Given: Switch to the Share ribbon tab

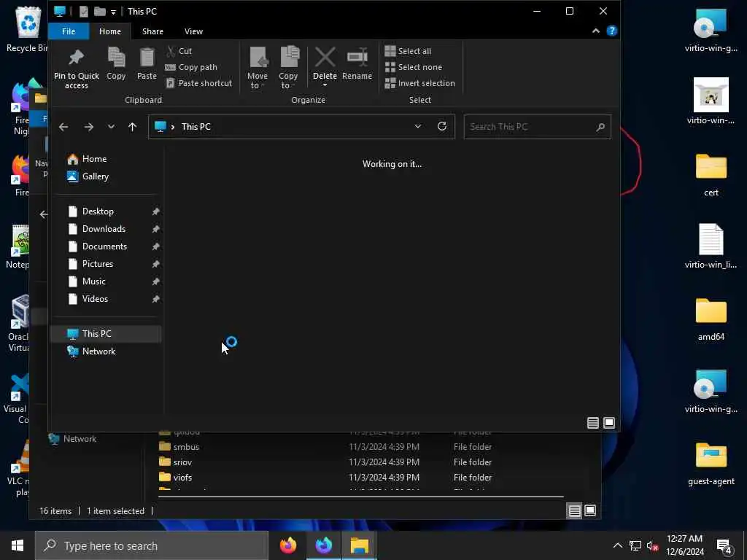Looking at the screenshot, I should (152, 31).
